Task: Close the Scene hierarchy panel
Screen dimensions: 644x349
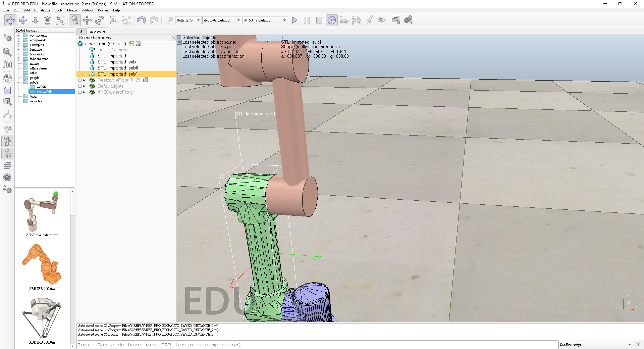Action: [173, 38]
